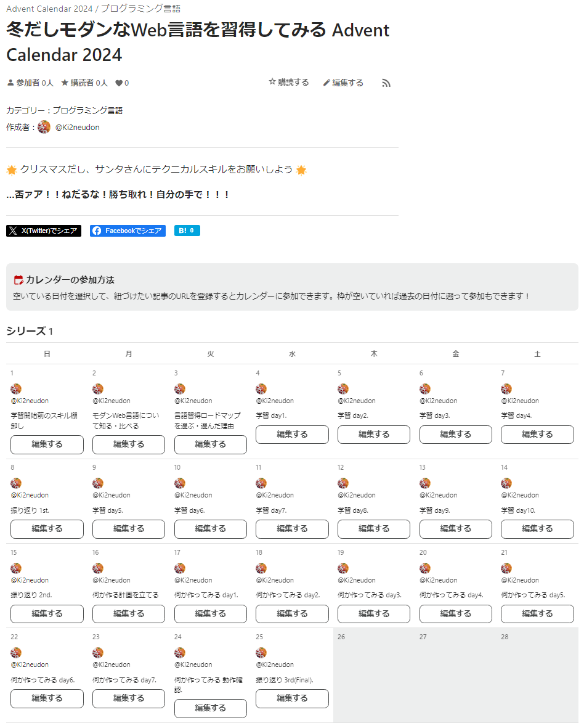The width and height of the screenshot is (584, 728).
Task: Click the heart like icon with 0 count
Action: coord(119,83)
